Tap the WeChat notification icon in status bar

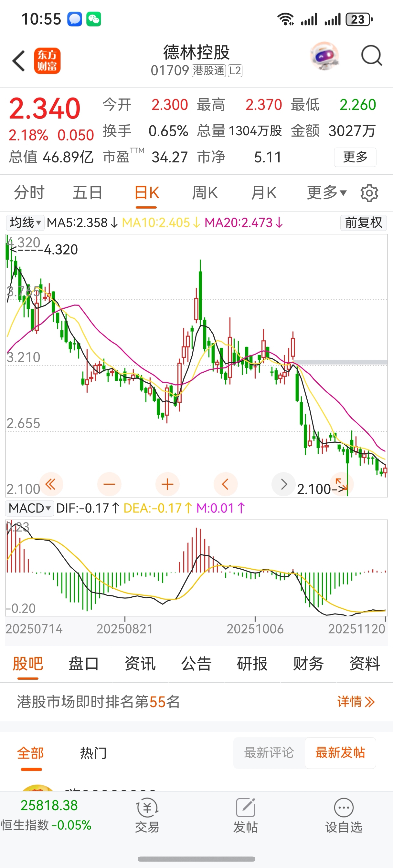[x=94, y=19]
